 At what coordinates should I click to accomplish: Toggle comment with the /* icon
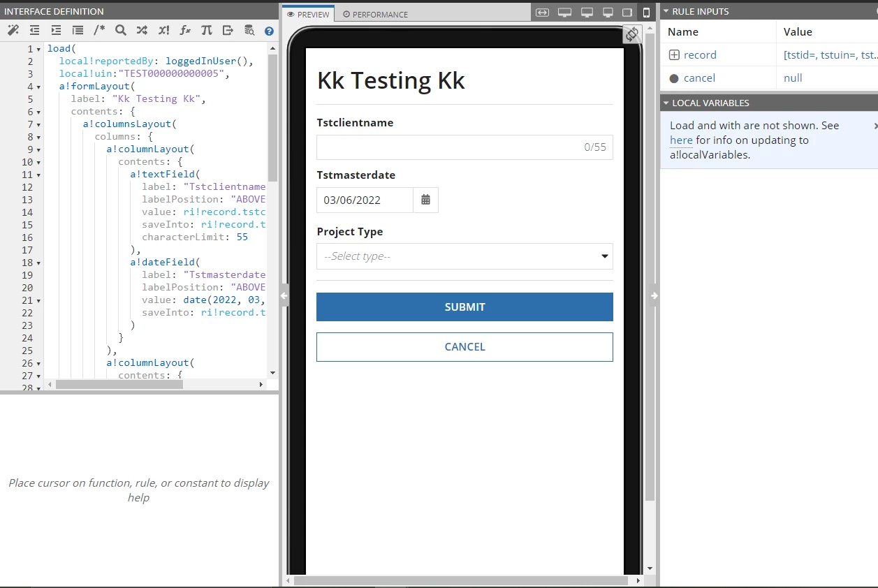tap(99, 30)
